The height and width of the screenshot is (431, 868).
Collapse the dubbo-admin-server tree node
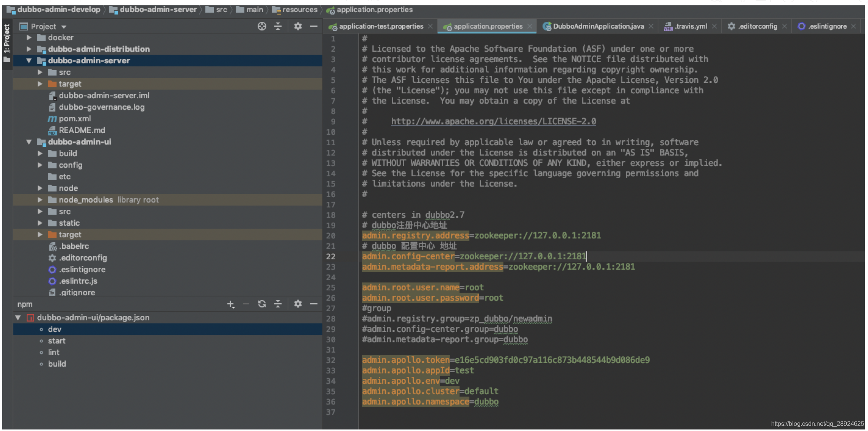[29, 61]
